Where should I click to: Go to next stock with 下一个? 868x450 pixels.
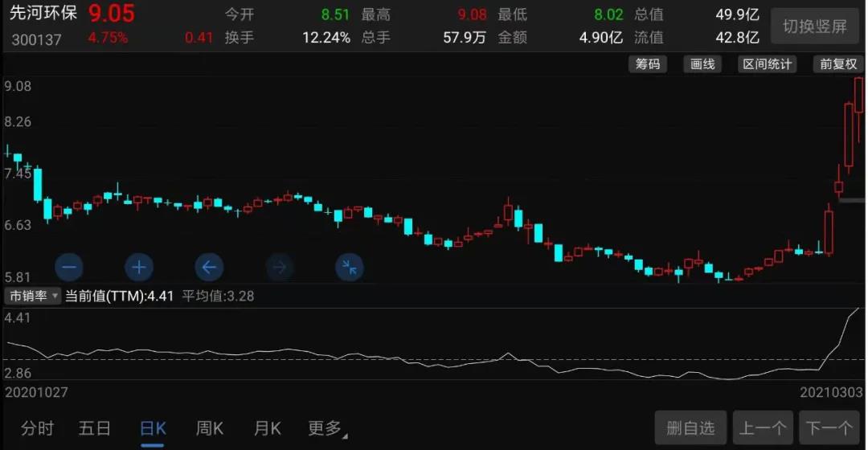pos(829,428)
